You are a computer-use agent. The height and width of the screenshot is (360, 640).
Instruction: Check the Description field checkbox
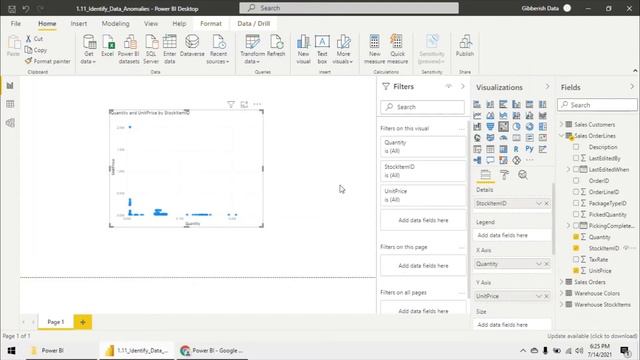click(576, 147)
